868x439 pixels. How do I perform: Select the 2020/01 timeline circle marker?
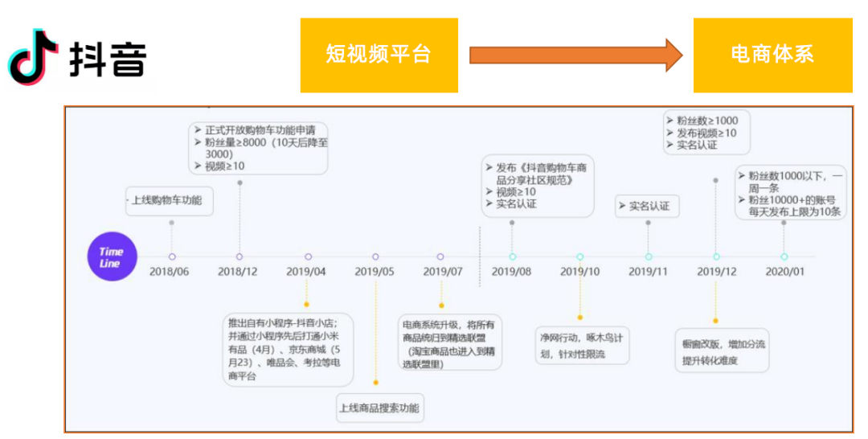(784, 256)
